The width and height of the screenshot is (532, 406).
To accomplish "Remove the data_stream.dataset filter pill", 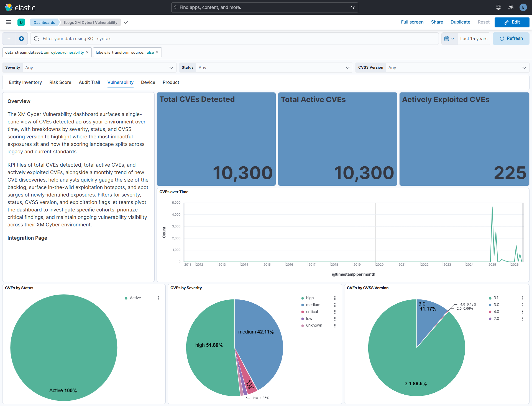I will point(87,52).
